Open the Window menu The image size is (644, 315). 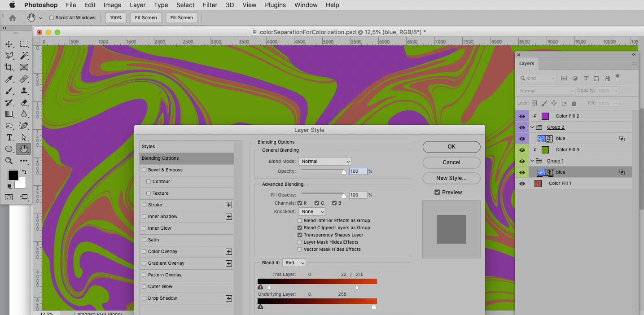pos(306,5)
